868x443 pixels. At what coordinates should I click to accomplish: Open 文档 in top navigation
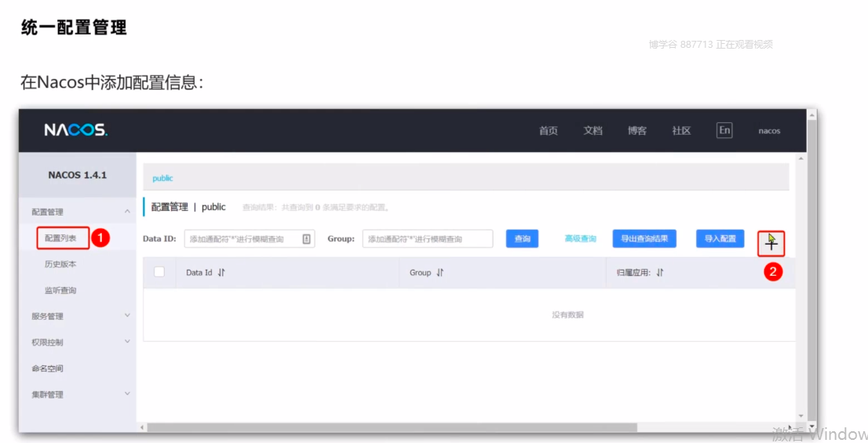(x=593, y=130)
